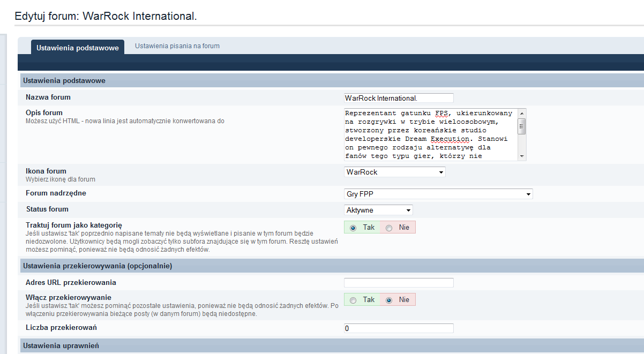Open the Status forum dropdown set to Aktywne
Viewport: 644px width, 354px height.
[378, 210]
